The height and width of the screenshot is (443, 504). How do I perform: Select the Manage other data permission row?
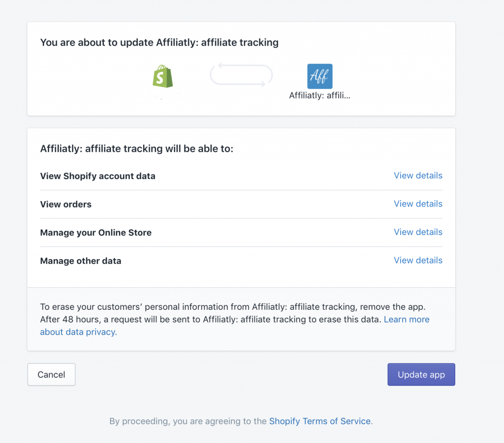tap(241, 261)
